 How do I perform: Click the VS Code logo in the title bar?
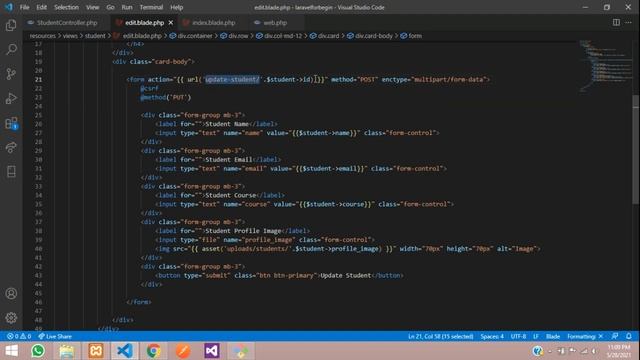coord(9,7)
